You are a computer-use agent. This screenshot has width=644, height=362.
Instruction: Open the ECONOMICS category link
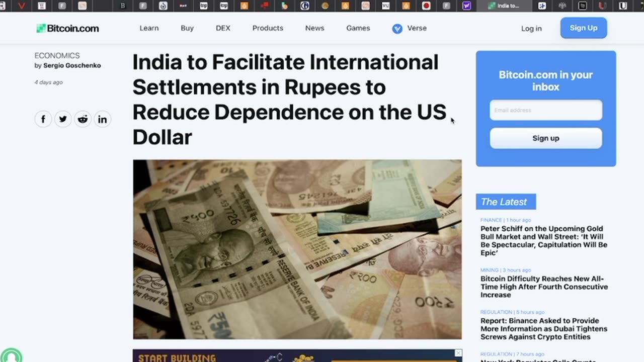[57, 56]
